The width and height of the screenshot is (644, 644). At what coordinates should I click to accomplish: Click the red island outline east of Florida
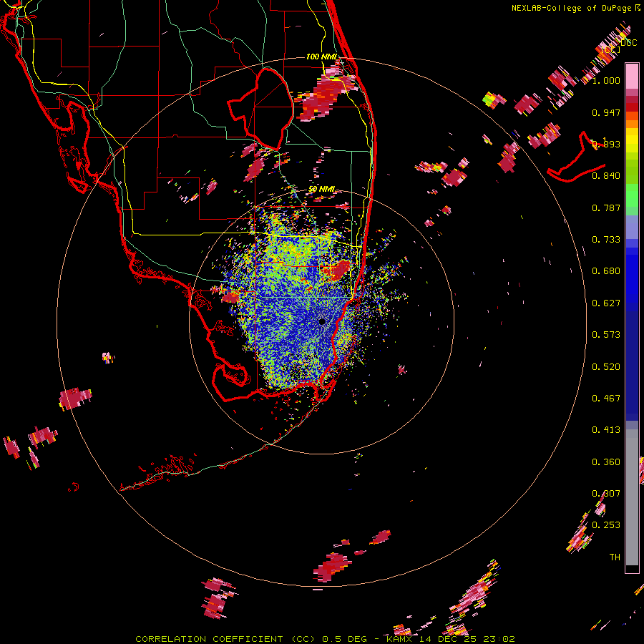pyautogui.click(x=576, y=158)
